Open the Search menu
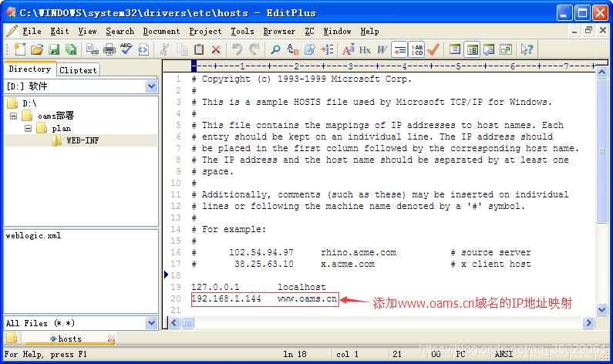Image resolution: width=613 pixels, height=364 pixels. click(x=120, y=31)
